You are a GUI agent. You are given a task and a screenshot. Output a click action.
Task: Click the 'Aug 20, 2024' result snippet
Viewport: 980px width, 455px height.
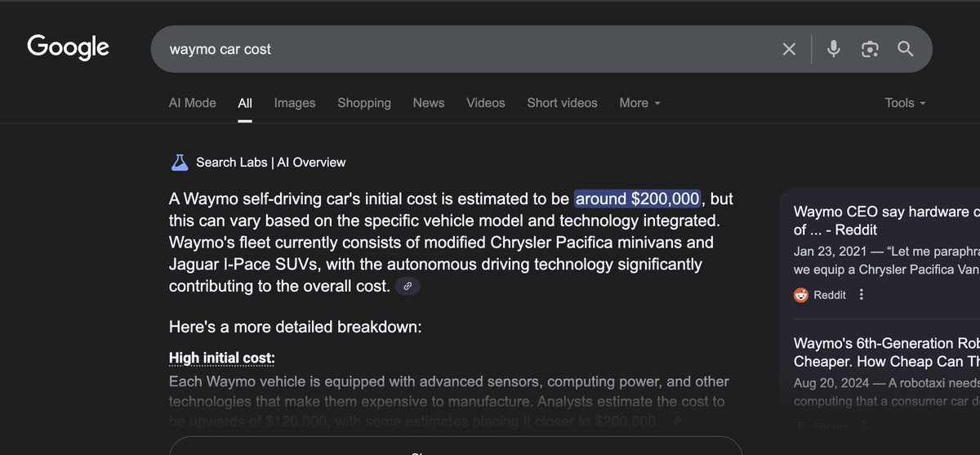[886, 391]
